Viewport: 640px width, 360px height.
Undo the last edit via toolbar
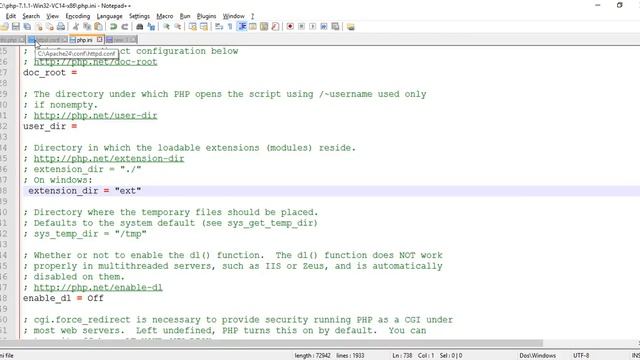coord(113,27)
